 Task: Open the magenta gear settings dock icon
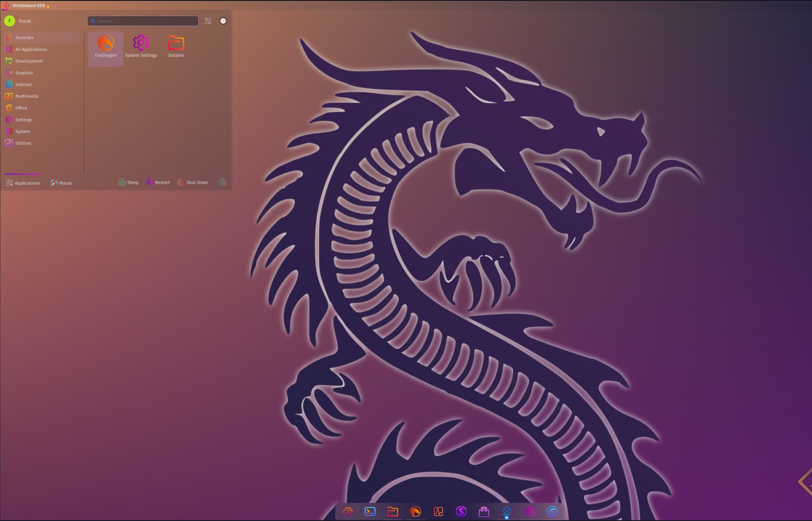pyautogui.click(x=529, y=511)
